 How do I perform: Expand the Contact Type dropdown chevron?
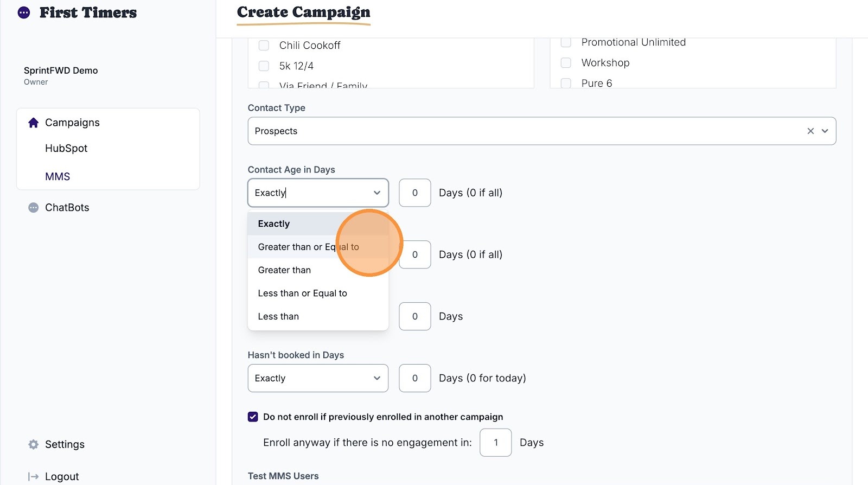pos(825,131)
